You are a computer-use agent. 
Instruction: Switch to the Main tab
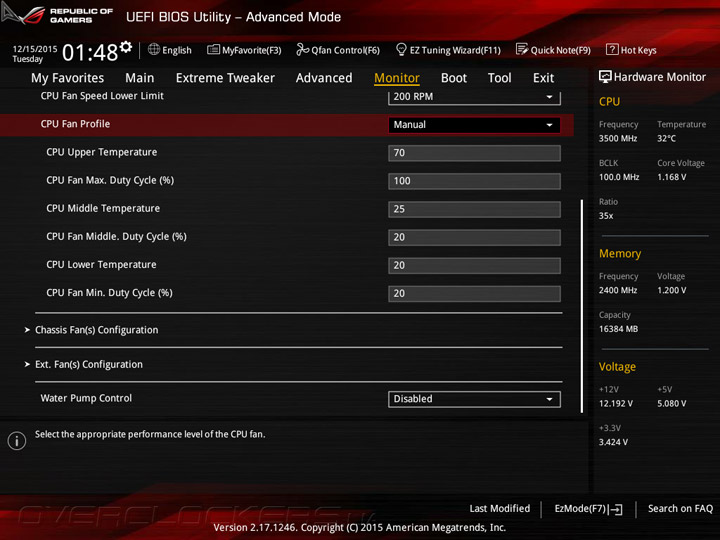(140, 78)
